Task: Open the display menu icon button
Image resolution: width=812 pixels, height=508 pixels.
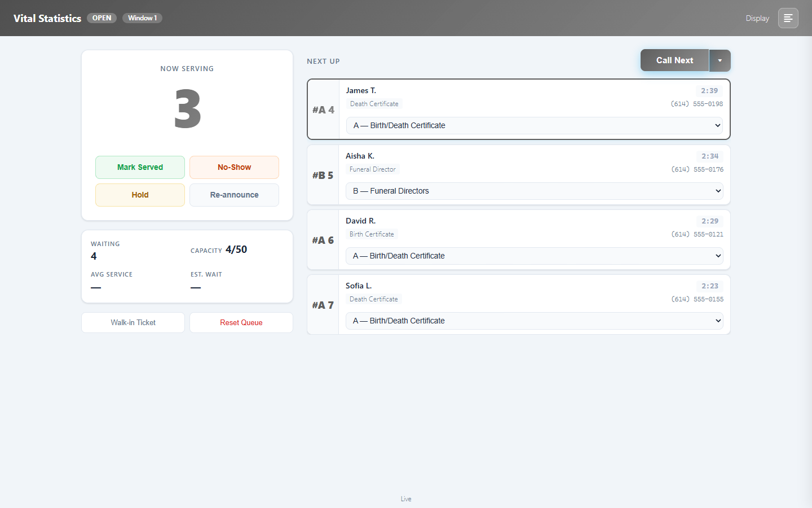Action: [788, 18]
